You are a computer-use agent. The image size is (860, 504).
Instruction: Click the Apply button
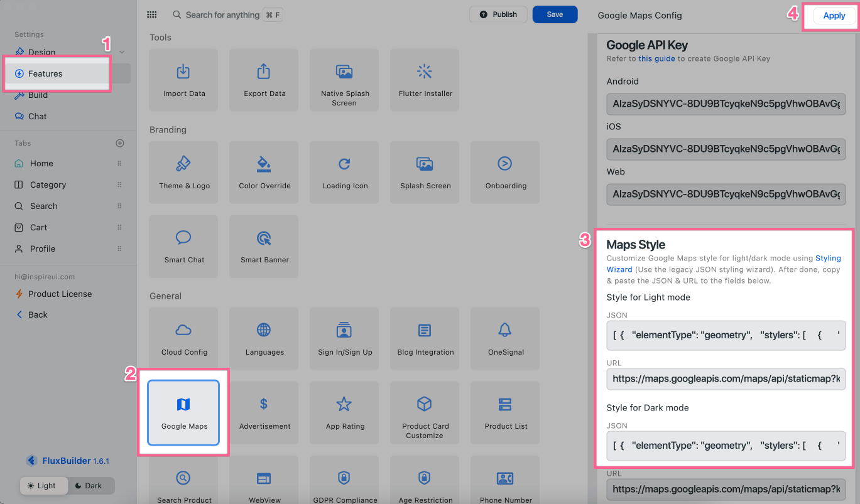point(834,16)
